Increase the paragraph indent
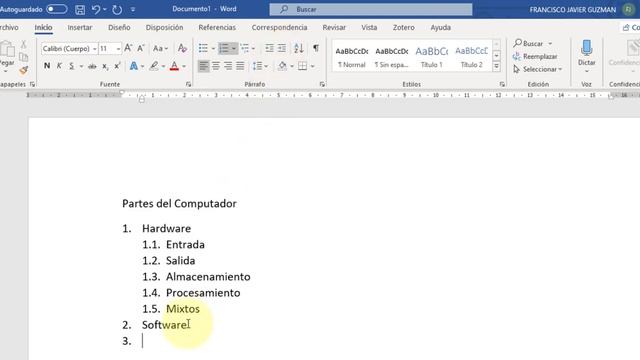This screenshot has width=640, height=360. (282, 48)
